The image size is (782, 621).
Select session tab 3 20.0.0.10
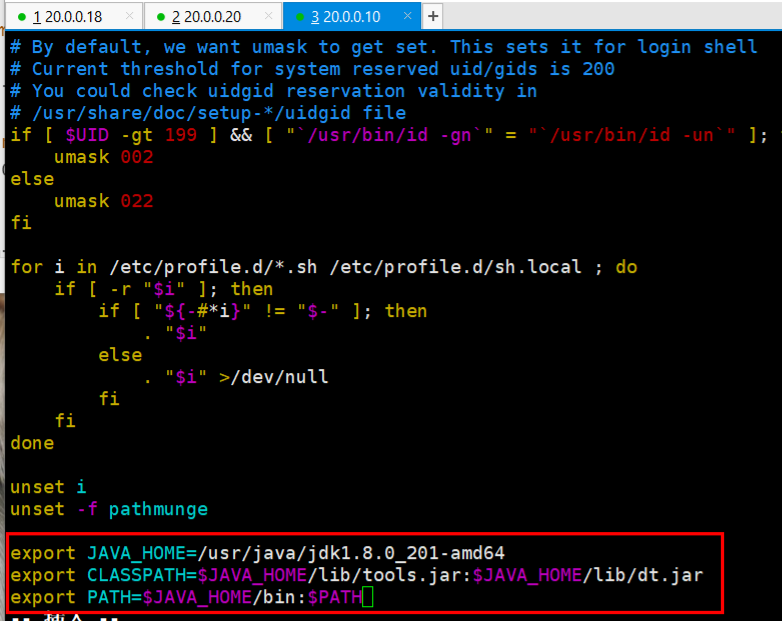tap(351, 16)
